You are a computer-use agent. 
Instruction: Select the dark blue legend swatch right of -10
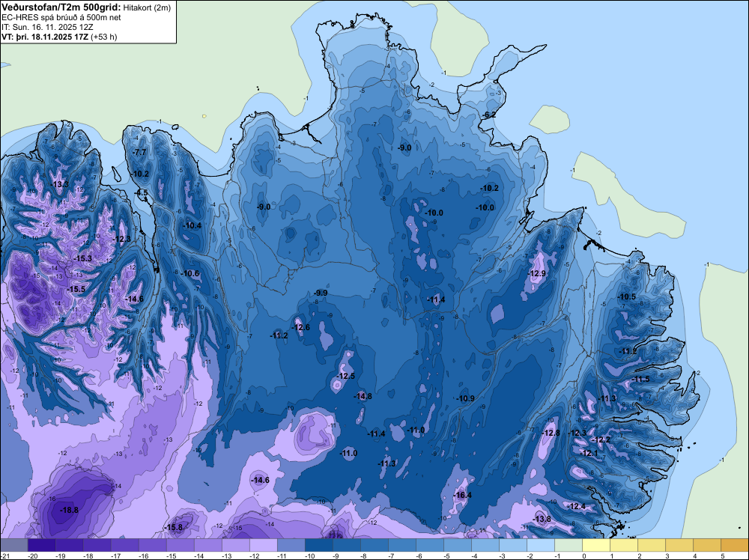pyautogui.click(x=318, y=545)
